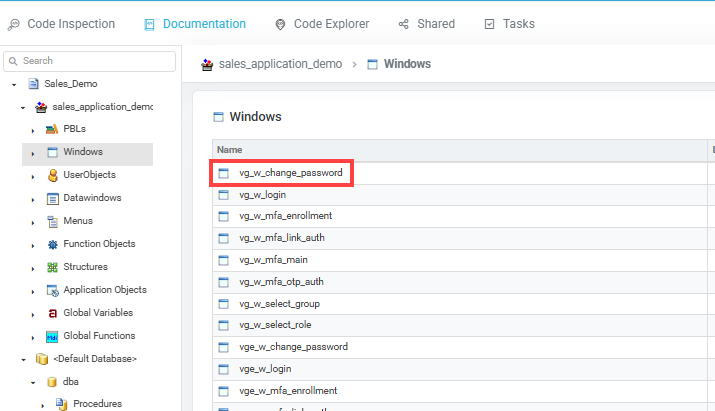The height and width of the screenshot is (411, 715).
Task: Click the Documentation page icon
Action: (149, 25)
